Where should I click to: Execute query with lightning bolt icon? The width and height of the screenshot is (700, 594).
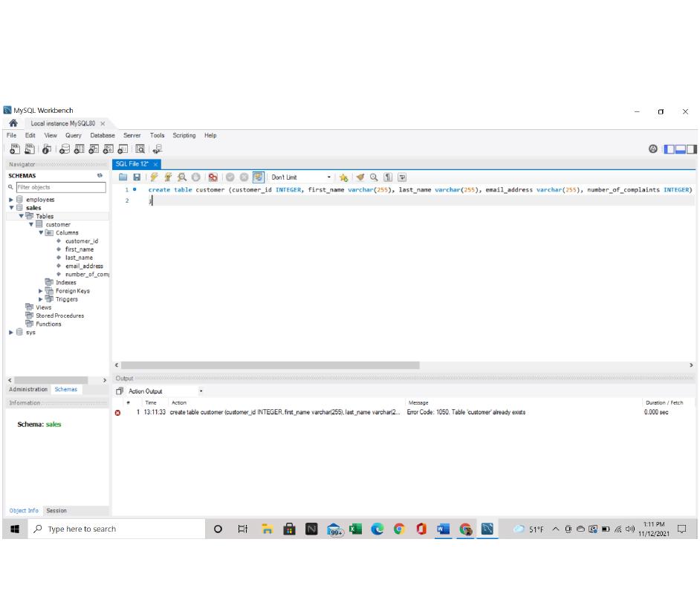click(x=154, y=177)
